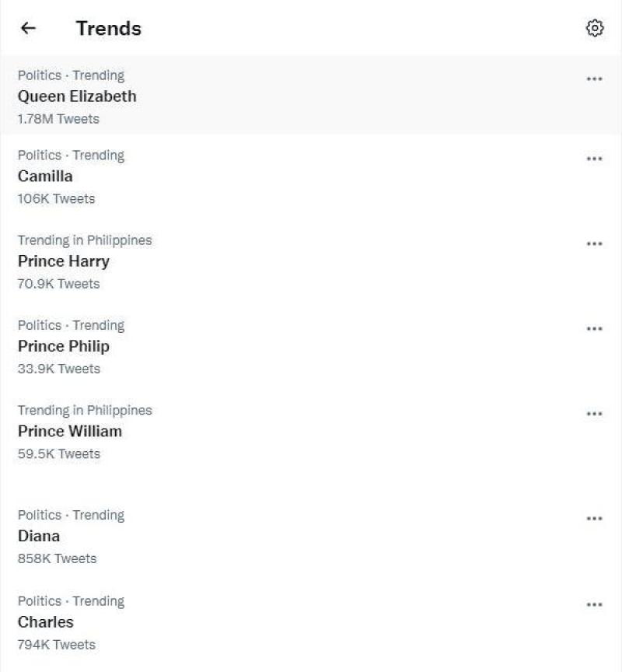Click the 1.78M Tweets count
The image size is (622, 672).
point(58,119)
